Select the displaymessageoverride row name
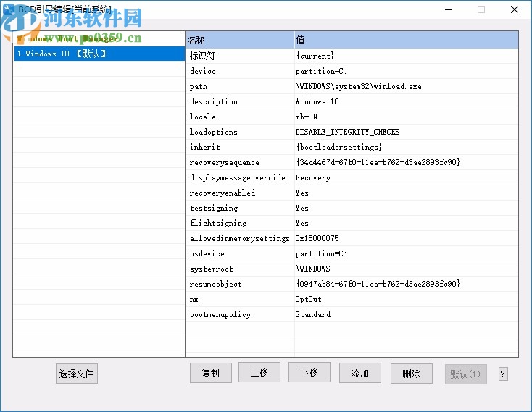The height and width of the screenshot is (412, 532). click(x=238, y=177)
